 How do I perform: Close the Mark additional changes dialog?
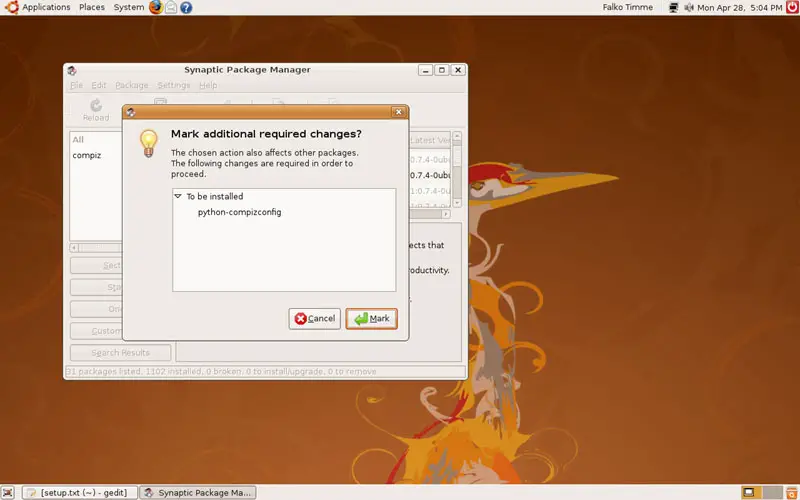[x=398, y=112]
